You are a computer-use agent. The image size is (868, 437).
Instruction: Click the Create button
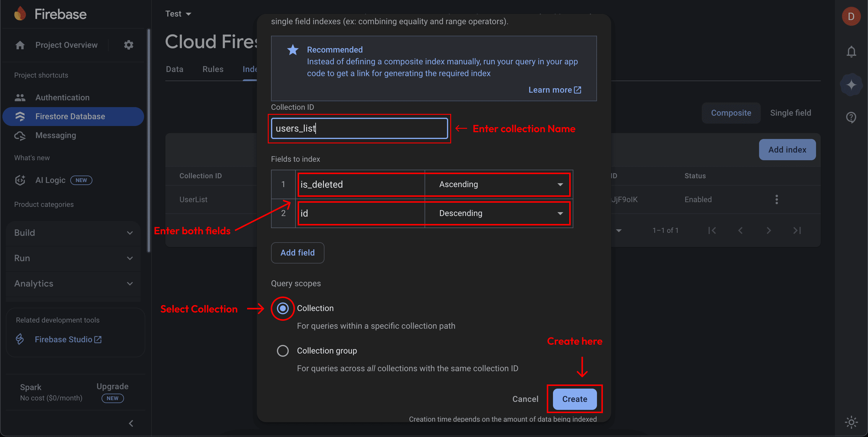[x=574, y=399]
